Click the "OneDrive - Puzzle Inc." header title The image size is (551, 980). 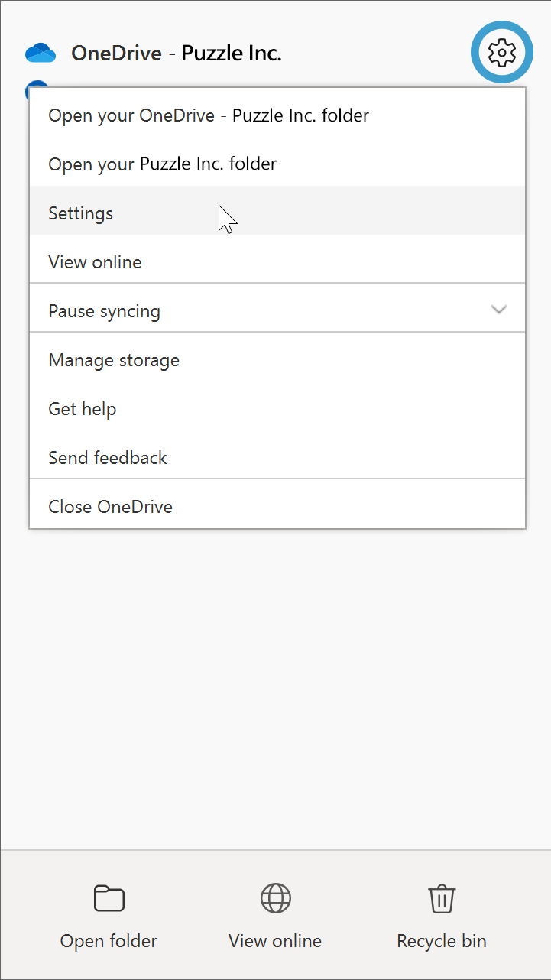pos(176,53)
